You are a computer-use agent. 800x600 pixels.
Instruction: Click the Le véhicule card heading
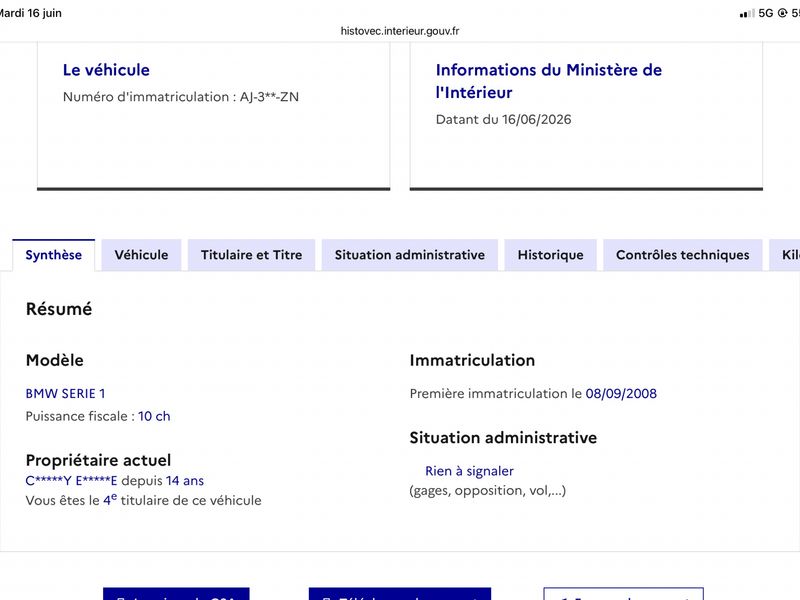106,70
